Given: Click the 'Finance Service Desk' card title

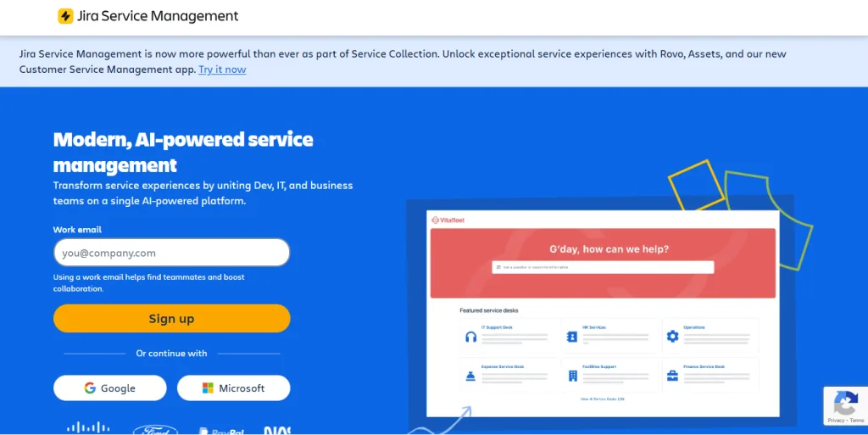Looking at the screenshot, I should point(704,367).
